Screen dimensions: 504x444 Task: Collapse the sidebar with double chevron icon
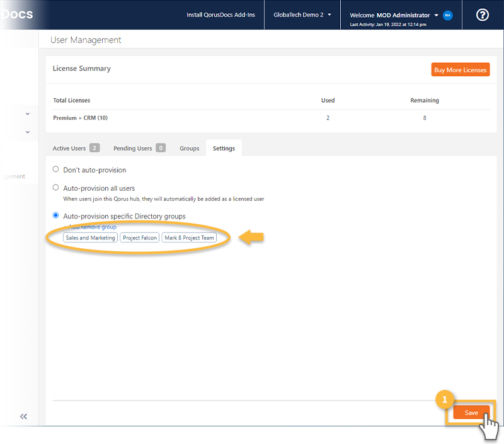pyautogui.click(x=24, y=416)
